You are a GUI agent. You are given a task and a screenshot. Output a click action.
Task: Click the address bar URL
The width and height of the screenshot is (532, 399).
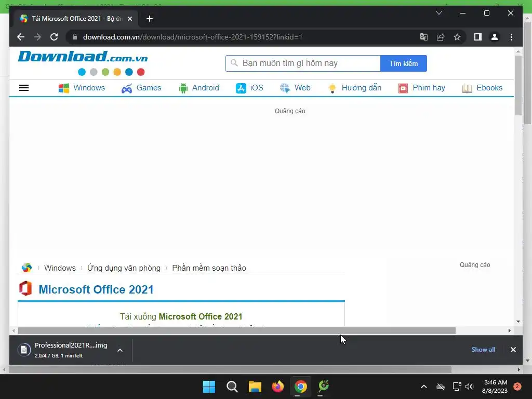coord(192,37)
